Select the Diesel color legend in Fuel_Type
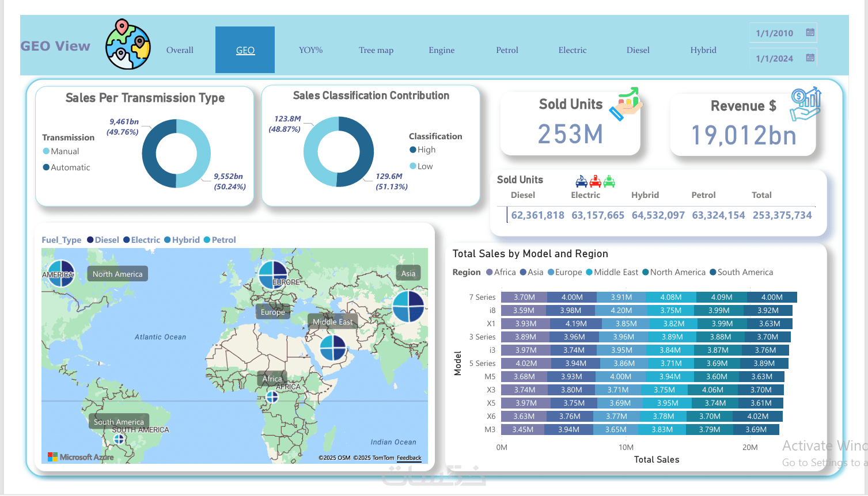 [103, 240]
